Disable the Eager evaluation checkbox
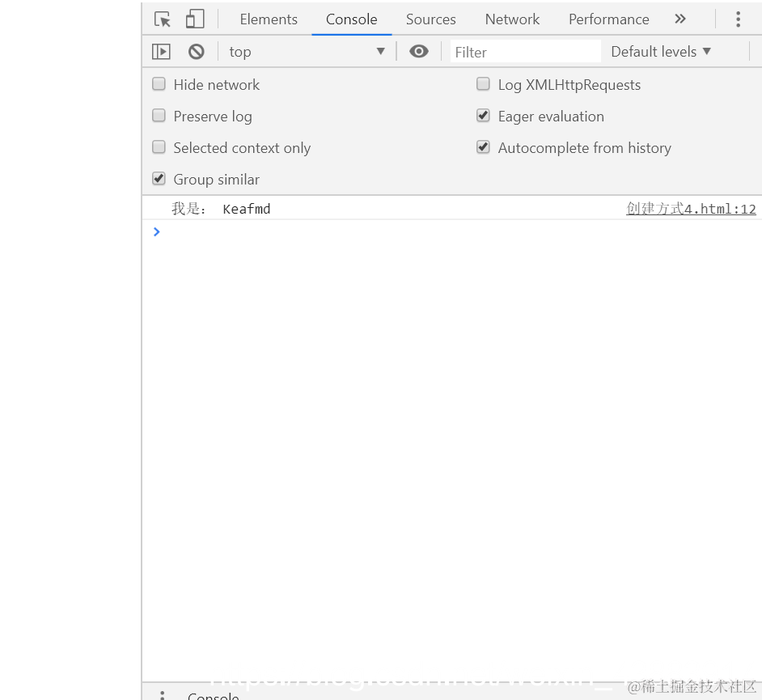The height and width of the screenshot is (700, 762). point(483,116)
